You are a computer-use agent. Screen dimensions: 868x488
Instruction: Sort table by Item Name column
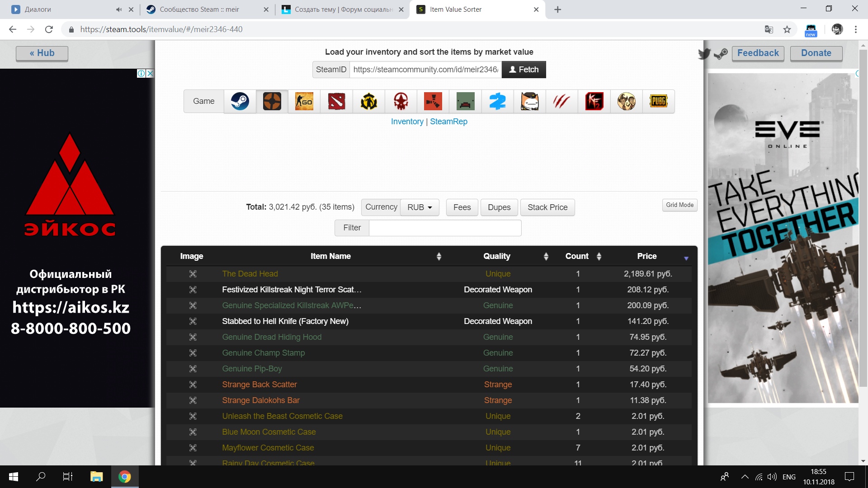tap(330, 256)
